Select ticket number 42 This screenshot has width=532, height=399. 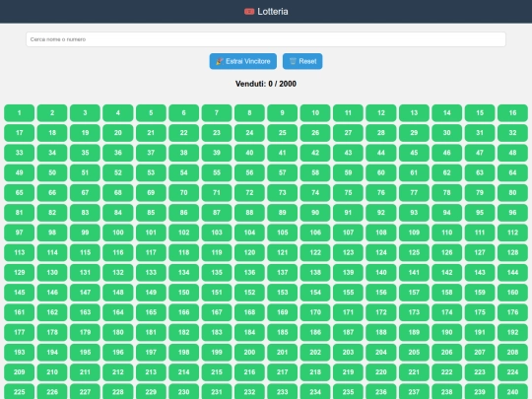(x=315, y=153)
